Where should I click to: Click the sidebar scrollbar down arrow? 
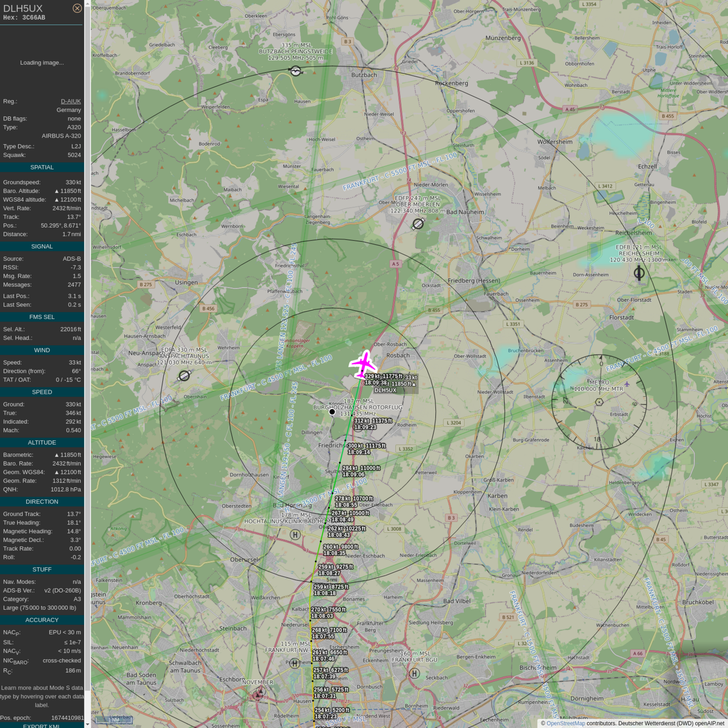(x=87, y=724)
